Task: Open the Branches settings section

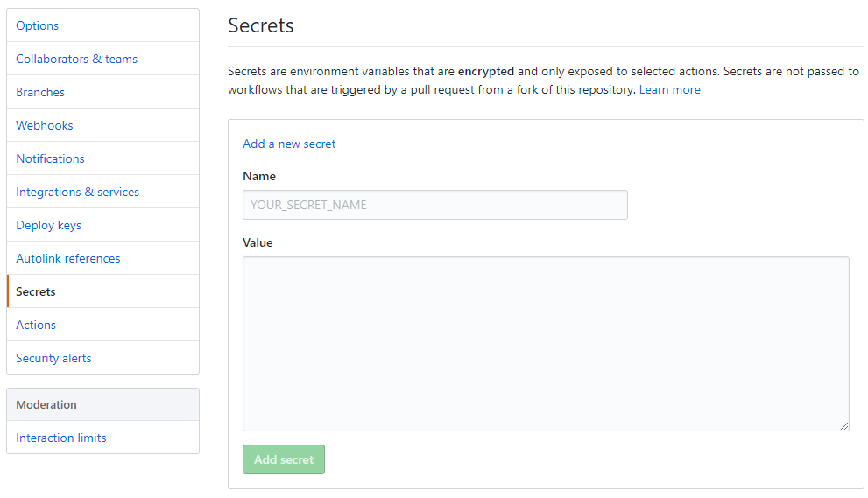Action: tap(103, 92)
